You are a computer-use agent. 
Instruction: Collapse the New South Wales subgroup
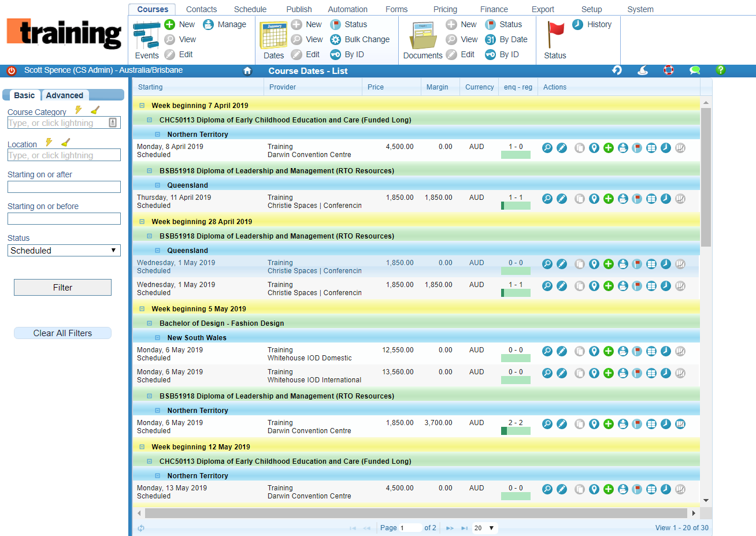pos(157,338)
